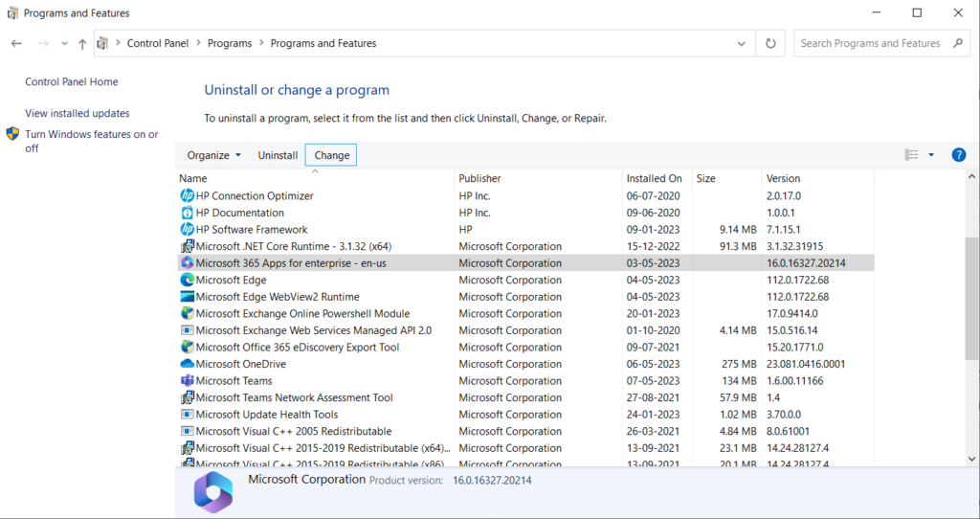Viewport: 980px width, 519px height.
Task: Click the Office 365 eDiscovery Export Tool icon
Action: click(x=187, y=347)
